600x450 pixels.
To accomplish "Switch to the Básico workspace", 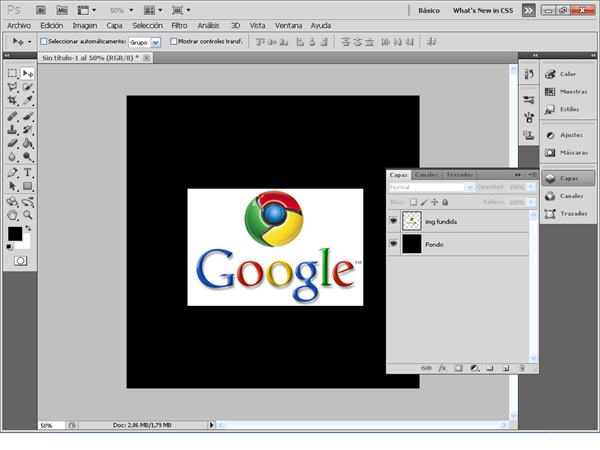I will [x=427, y=9].
